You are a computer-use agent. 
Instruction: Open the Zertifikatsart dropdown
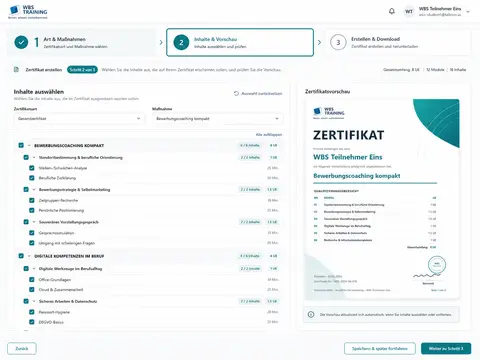point(79,119)
